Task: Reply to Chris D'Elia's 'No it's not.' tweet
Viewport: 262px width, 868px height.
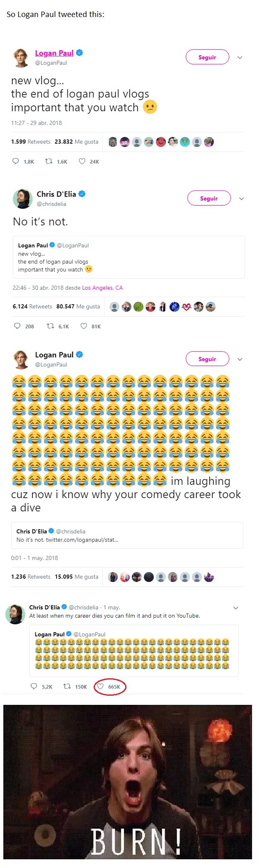Action: coord(17,326)
